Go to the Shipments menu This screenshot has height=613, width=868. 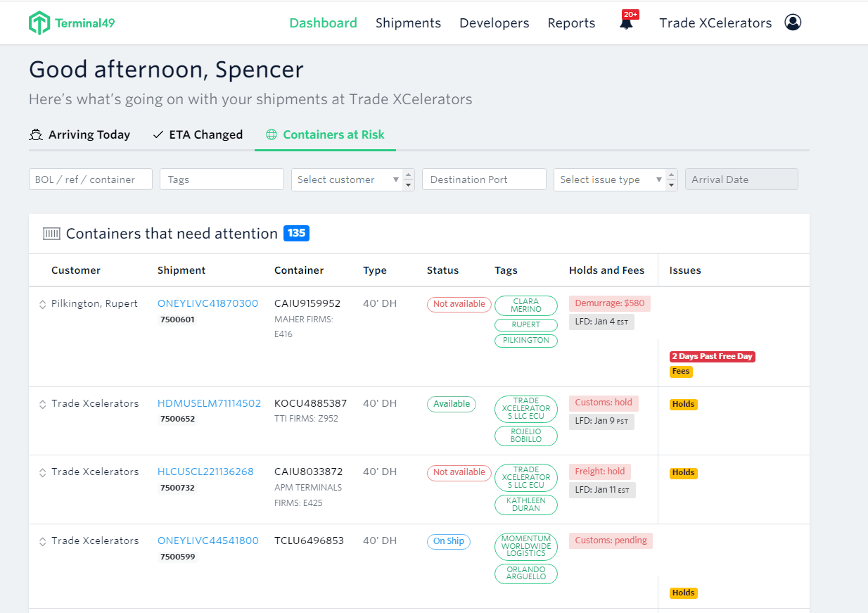(408, 23)
